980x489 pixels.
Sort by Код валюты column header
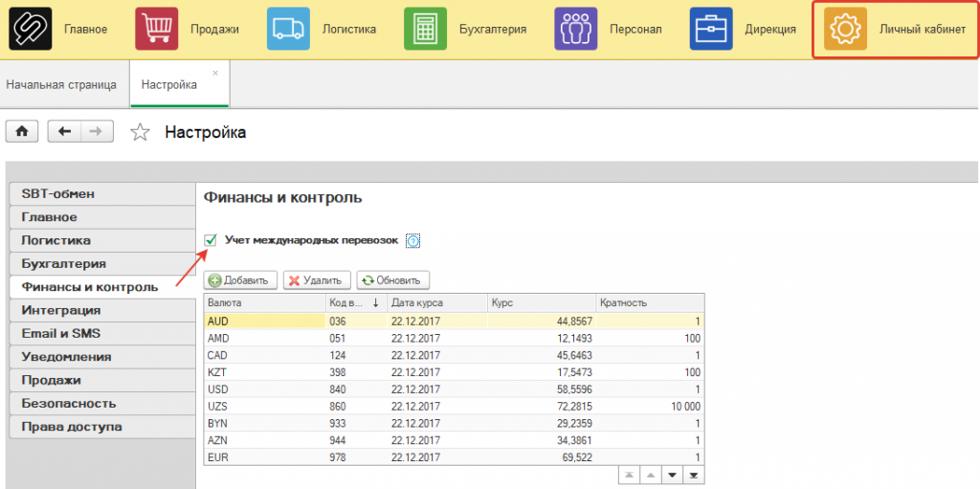356,302
